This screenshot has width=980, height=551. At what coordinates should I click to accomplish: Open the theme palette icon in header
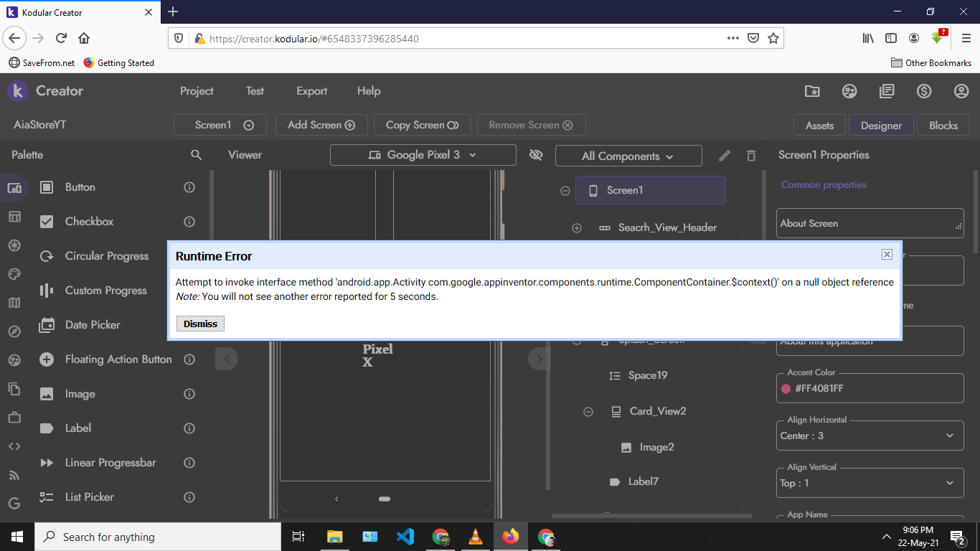coord(849,91)
